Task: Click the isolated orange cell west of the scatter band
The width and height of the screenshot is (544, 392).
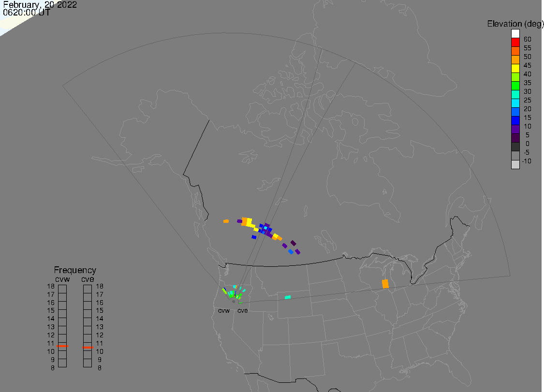Action: [x=226, y=221]
